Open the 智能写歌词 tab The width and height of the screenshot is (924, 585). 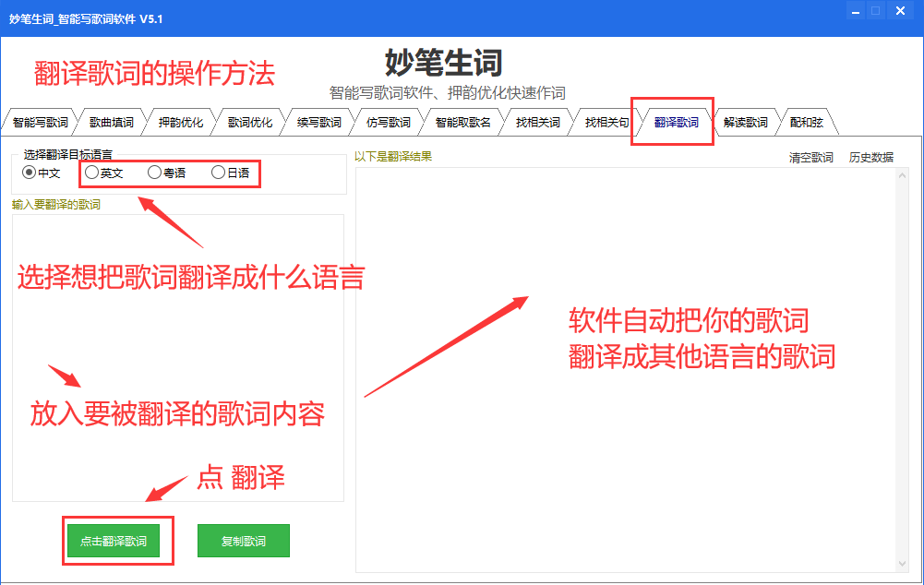40,123
